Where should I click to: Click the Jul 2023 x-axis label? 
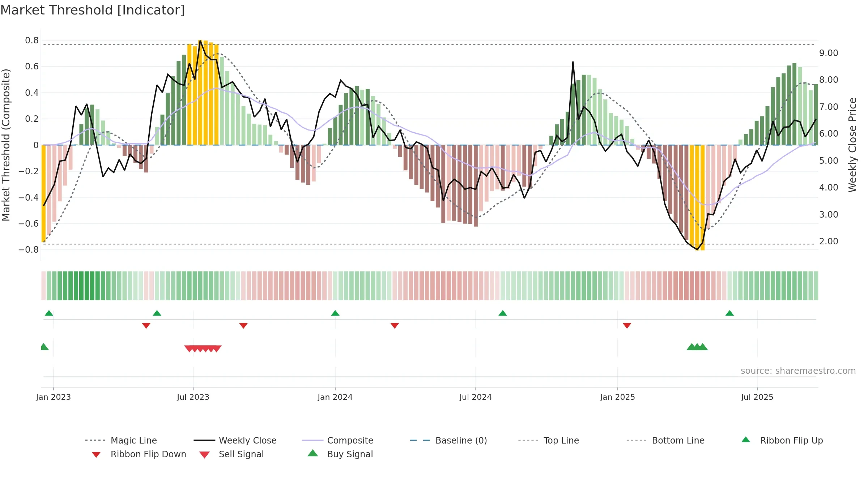click(193, 397)
